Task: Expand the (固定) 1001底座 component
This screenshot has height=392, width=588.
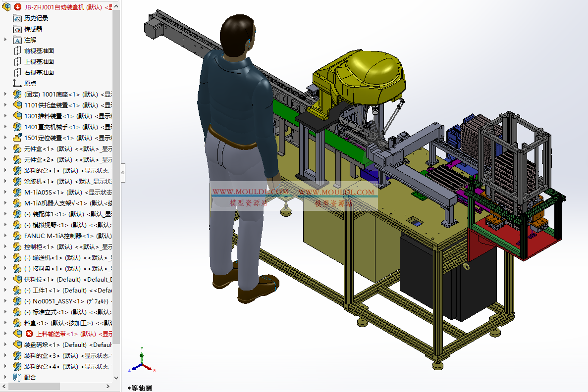Action: pos(5,94)
